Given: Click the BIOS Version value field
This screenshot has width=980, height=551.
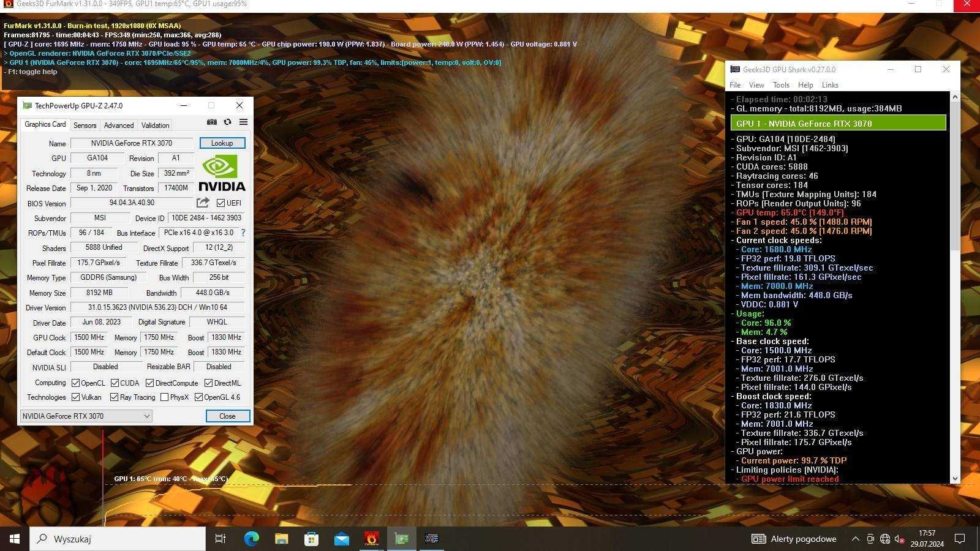Looking at the screenshot, I should tap(132, 203).
